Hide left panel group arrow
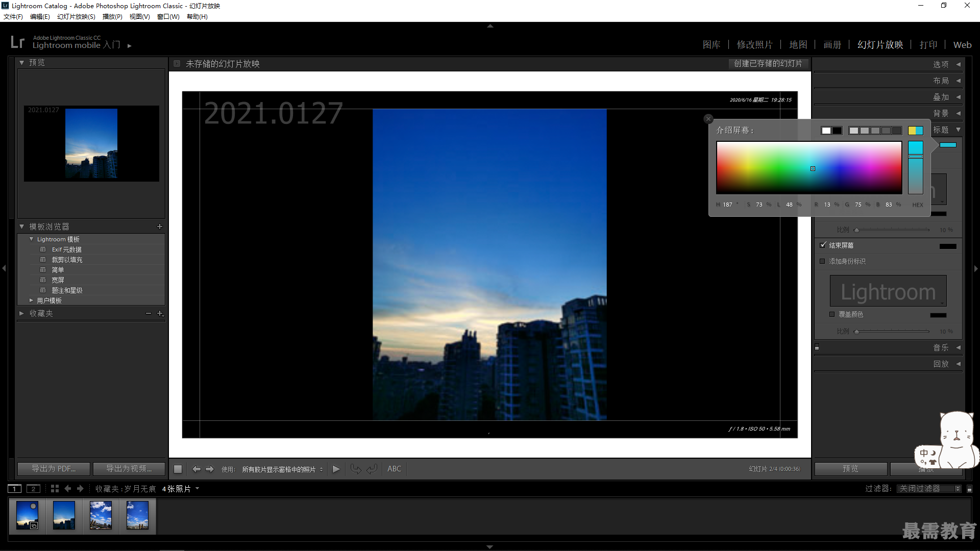This screenshot has width=980, height=551. (4, 268)
